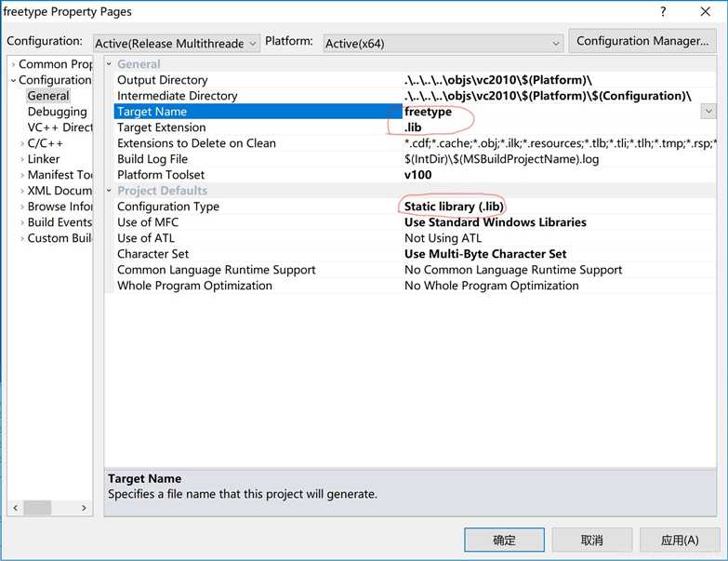Click No Whole Program Optimization value
Image resolution: width=728 pixels, height=561 pixels.
point(491,286)
